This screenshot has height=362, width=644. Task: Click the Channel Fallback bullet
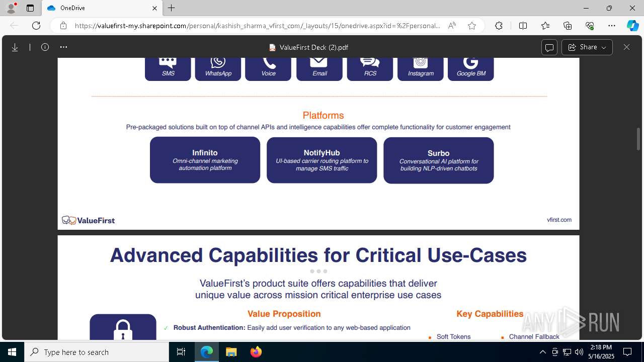[534, 336]
